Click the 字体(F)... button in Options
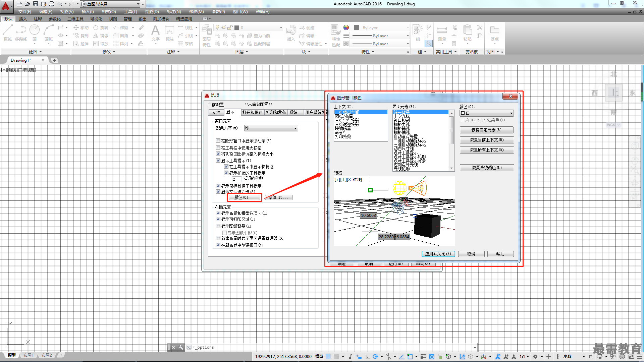Screen dimensions: 644x362 click(x=279, y=197)
